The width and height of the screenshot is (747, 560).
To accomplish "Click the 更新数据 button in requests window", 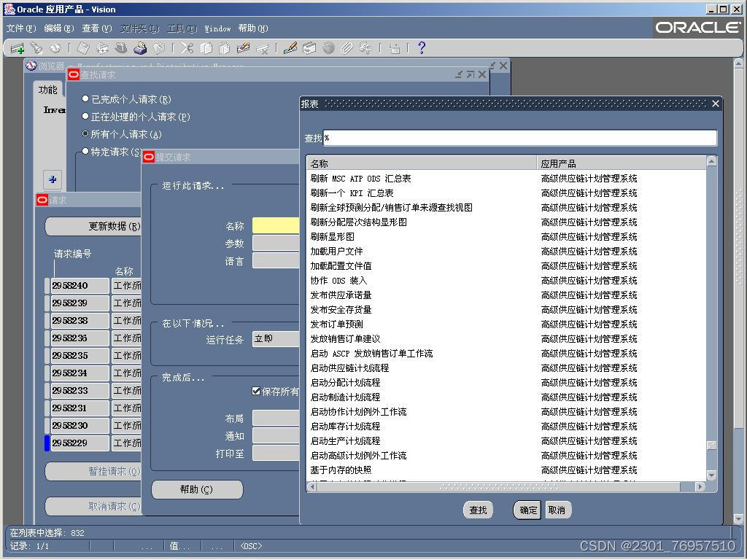I will tap(93, 226).
